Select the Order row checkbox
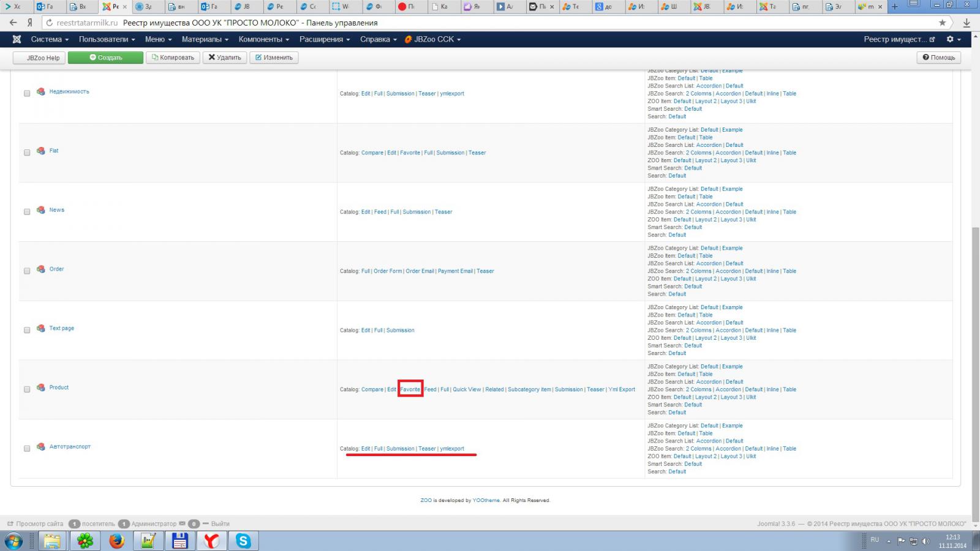The height and width of the screenshot is (551, 980). (x=27, y=271)
